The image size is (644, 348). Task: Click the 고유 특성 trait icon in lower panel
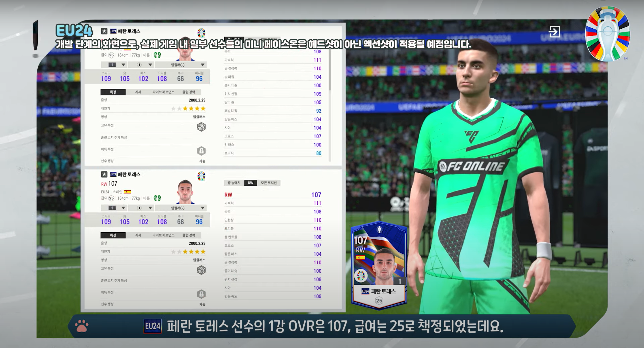(x=201, y=270)
